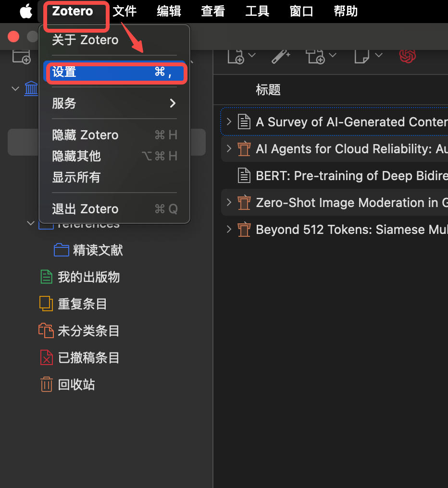This screenshot has height=488, width=448.
Task: Click the 回收站 trash can icon
Action: 47,384
